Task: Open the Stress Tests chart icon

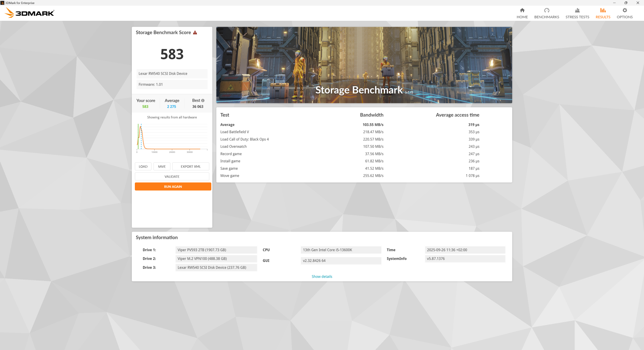Action: [x=577, y=10]
